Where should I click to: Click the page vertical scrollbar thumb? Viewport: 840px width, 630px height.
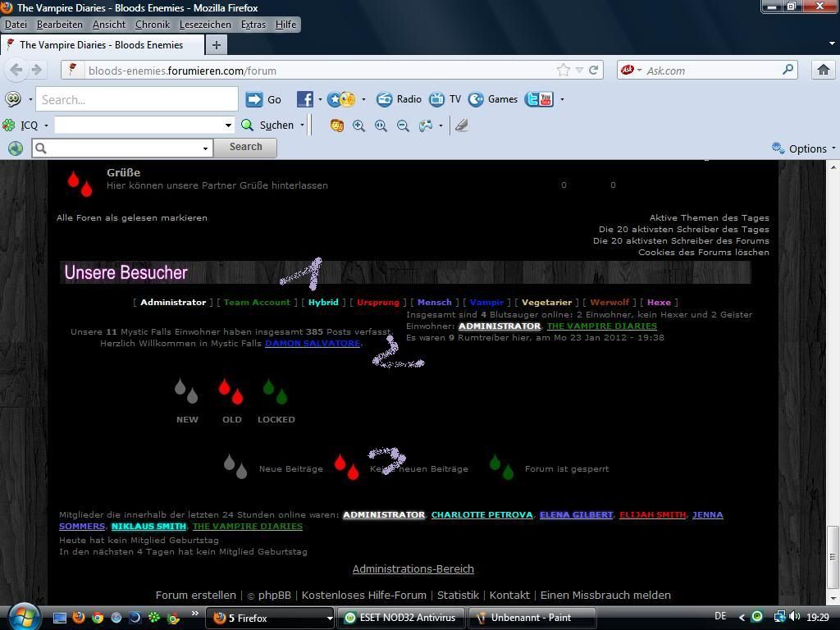pyautogui.click(x=833, y=557)
